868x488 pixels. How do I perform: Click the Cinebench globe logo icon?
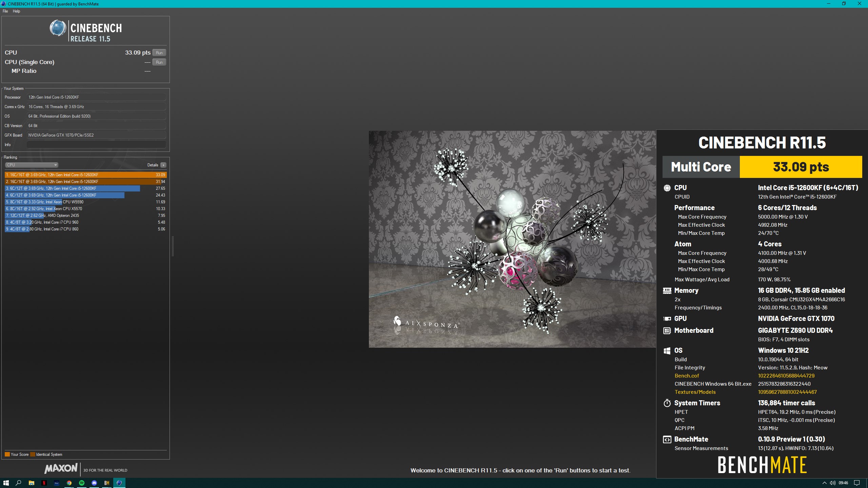58,28
